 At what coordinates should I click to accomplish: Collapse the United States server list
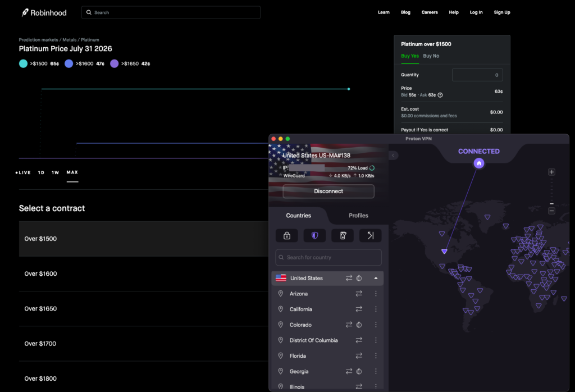(376, 279)
